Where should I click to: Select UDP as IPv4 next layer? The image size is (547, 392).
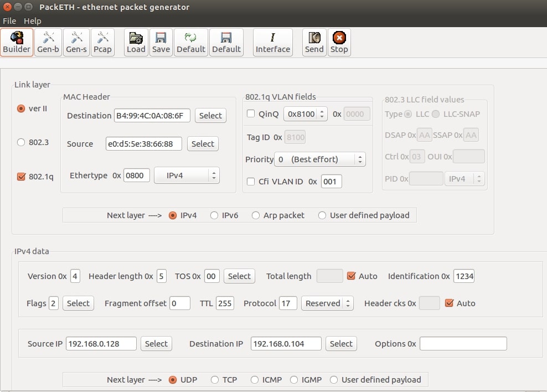coord(173,380)
